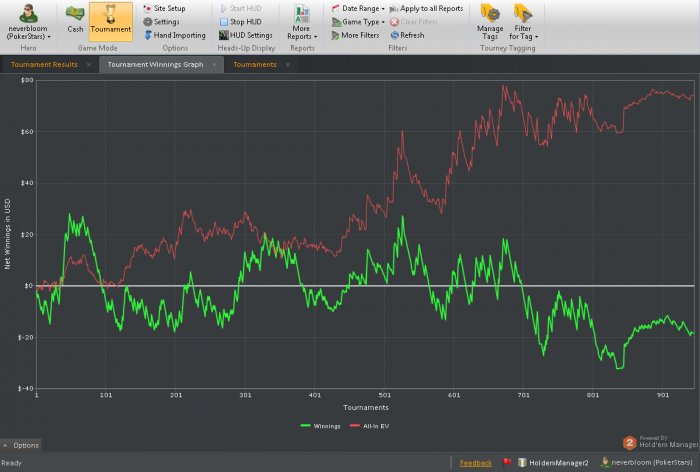This screenshot has width=700, height=472.
Task: Open Filter for Tag dropdown
Action: point(522,22)
